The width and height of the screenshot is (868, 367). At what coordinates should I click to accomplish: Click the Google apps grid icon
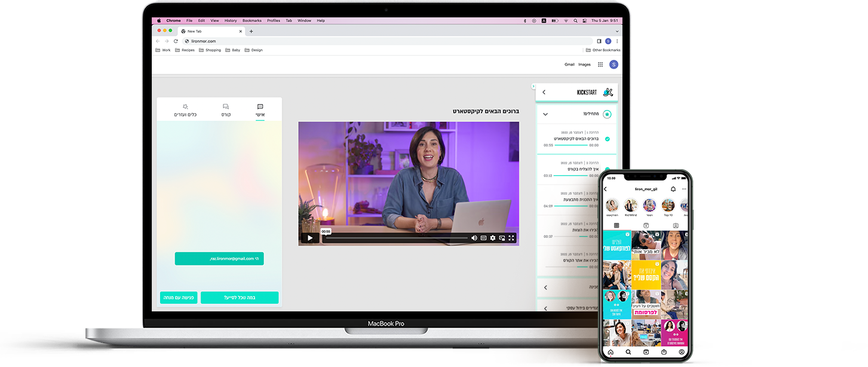pyautogui.click(x=600, y=65)
